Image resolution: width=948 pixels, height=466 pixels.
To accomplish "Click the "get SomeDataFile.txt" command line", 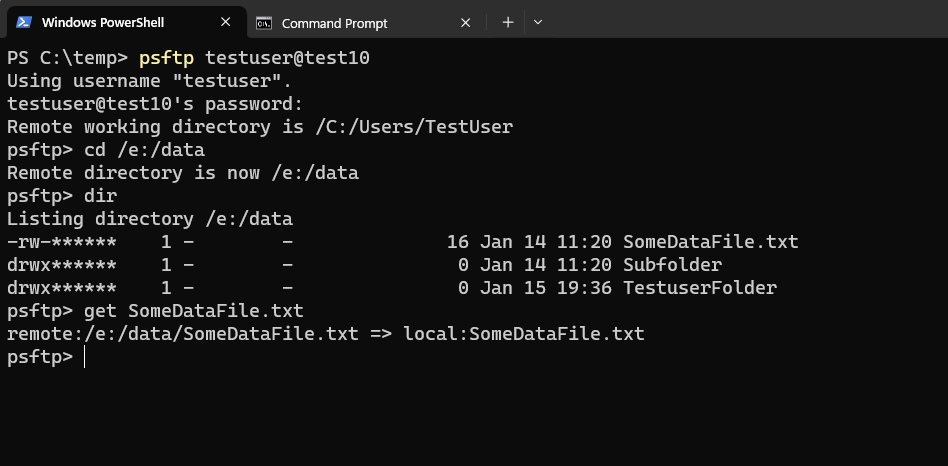I will pos(155,311).
